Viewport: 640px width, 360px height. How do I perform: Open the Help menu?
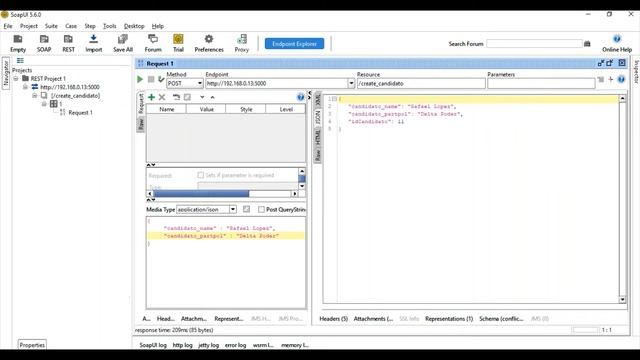point(158,26)
